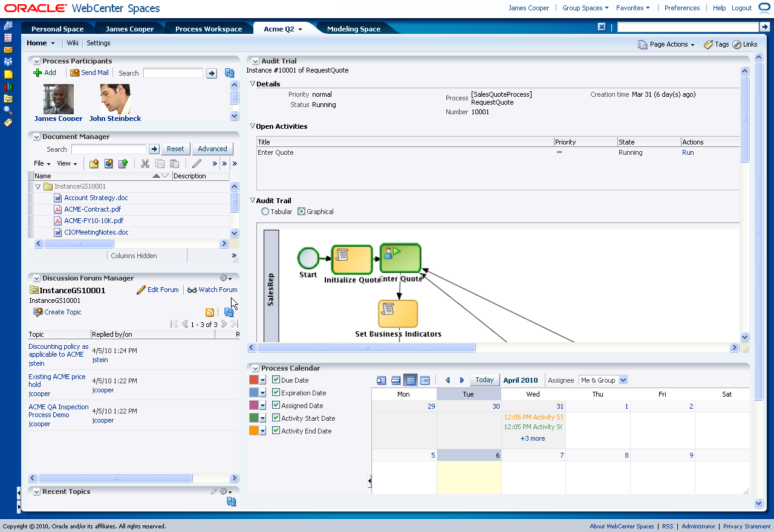This screenshot has height=532, width=774.
Task: Switch to the Process Workspace tab
Action: 209,29
